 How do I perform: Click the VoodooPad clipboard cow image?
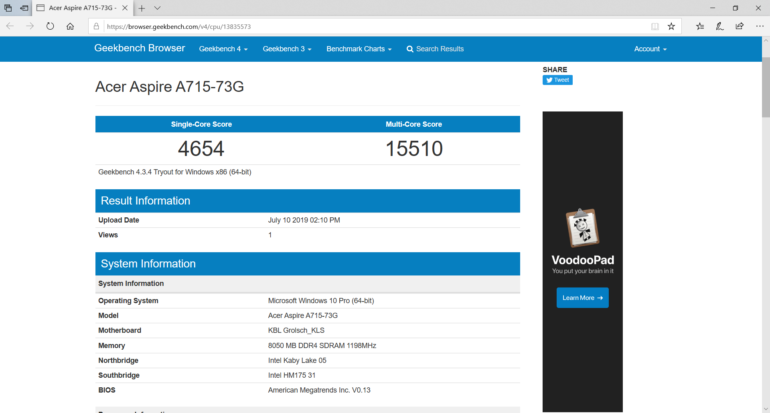point(582,227)
